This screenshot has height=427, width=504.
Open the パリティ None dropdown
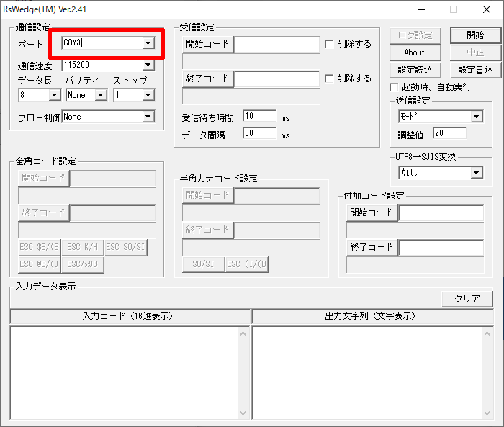(x=101, y=95)
